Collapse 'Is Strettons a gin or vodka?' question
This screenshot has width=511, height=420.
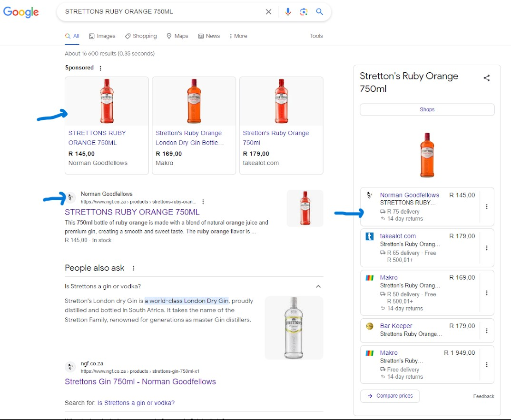point(318,286)
